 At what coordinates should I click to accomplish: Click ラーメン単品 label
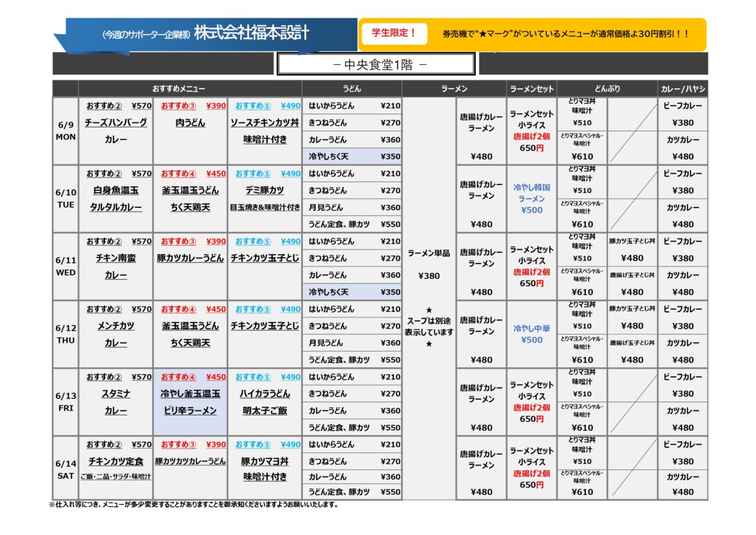click(428, 253)
